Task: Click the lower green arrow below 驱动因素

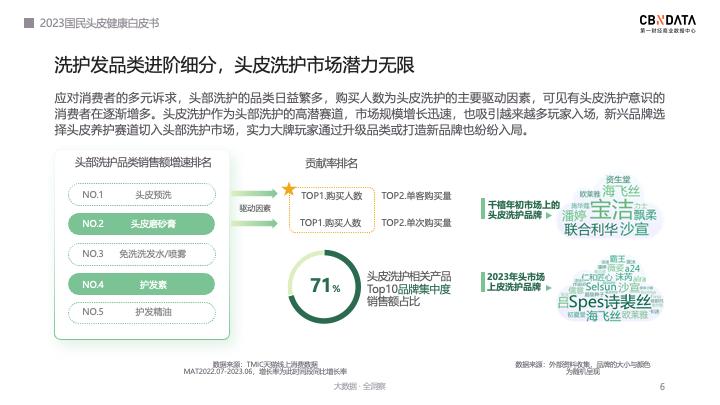Action: (254, 224)
